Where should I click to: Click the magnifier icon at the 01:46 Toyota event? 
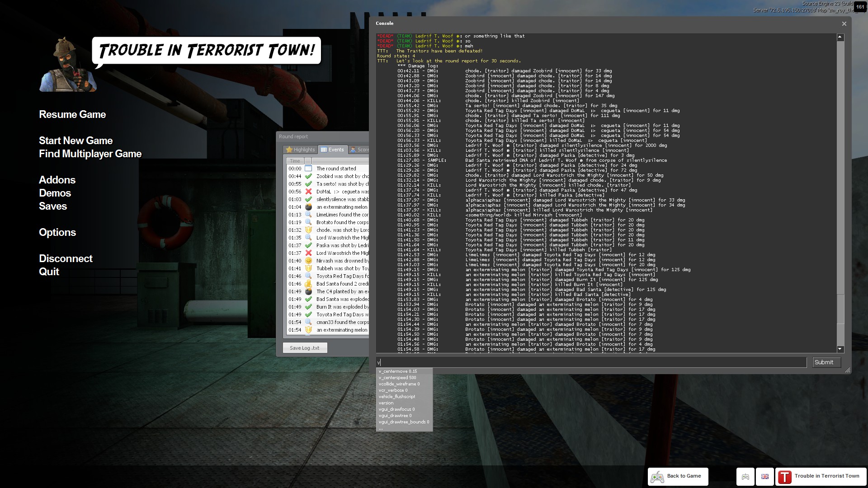(308, 276)
